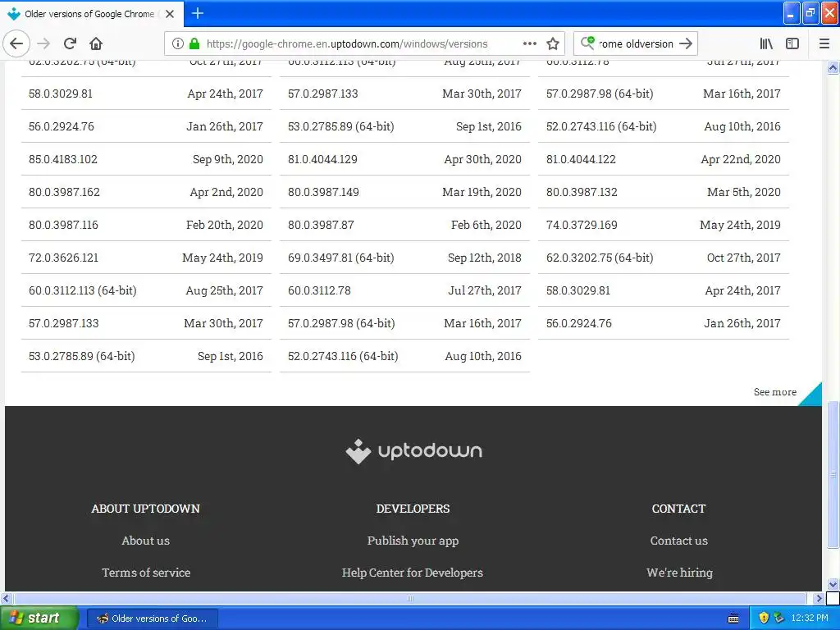Click the vertical scrollbar up arrow
Image resolution: width=840 pixels, height=630 pixels.
pyautogui.click(x=833, y=67)
